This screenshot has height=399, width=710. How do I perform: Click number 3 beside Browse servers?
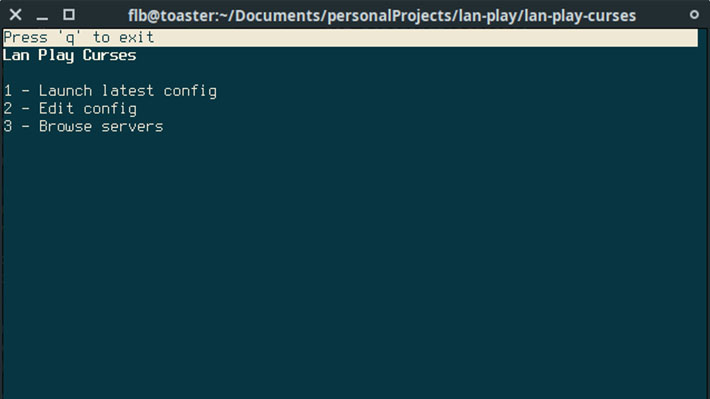click(x=8, y=126)
